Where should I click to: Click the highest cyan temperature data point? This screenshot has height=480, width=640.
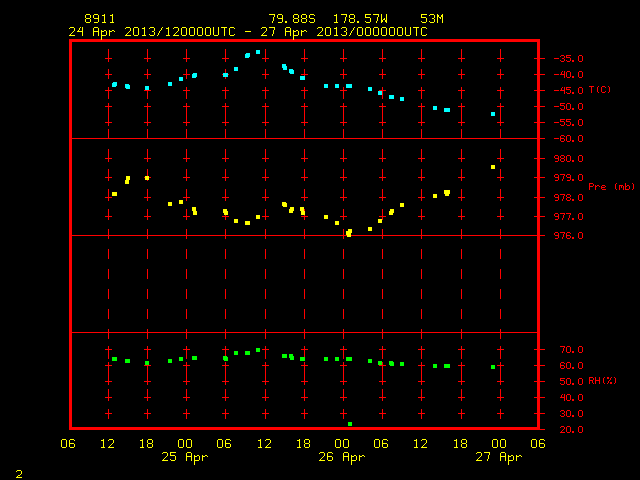[x=258, y=52]
